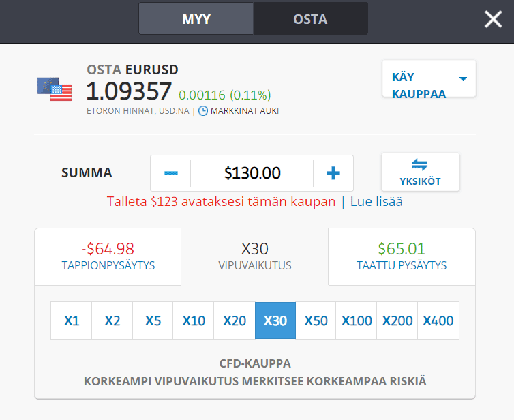Click the SUMMA label

click(x=87, y=172)
